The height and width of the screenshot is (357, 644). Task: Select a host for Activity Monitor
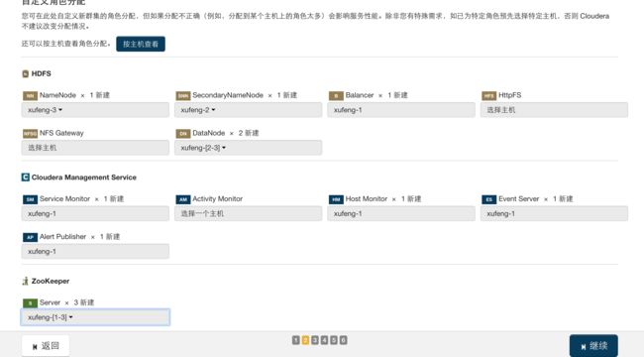click(248, 213)
